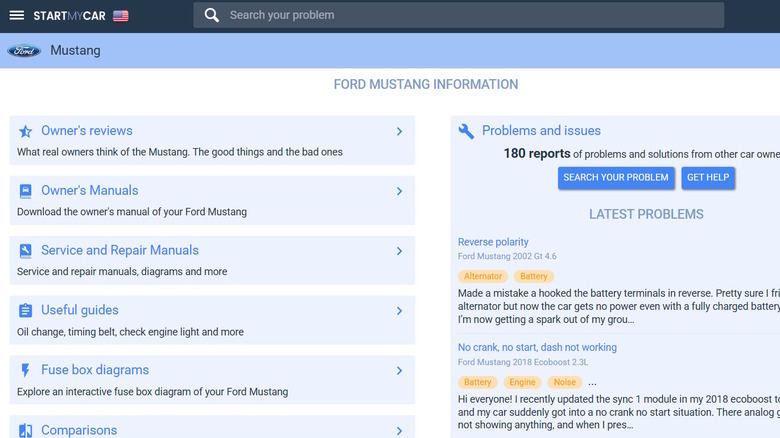Image resolution: width=780 pixels, height=438 pixels.
Task: Open the Reverse polarity problem post
Action: (x=493, y=242)
